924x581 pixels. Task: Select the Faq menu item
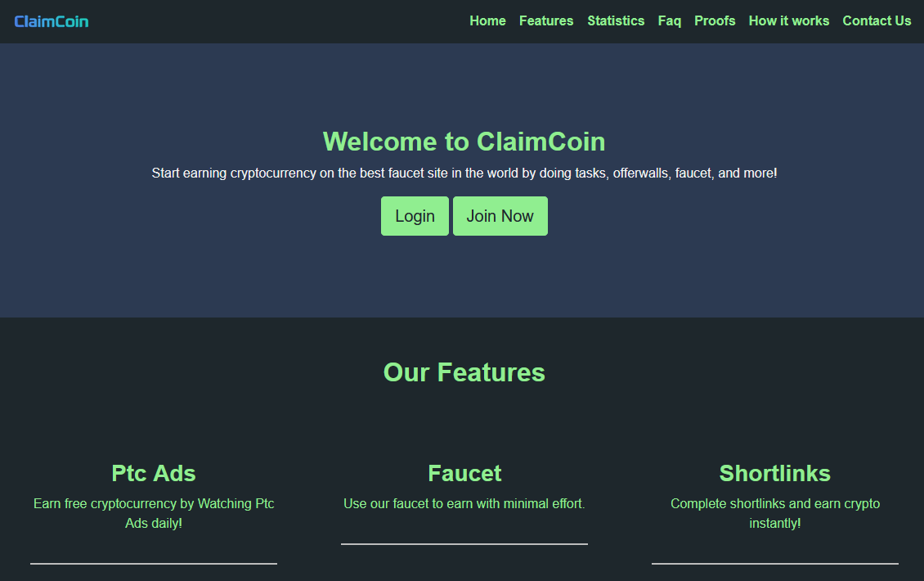[670, 20]
